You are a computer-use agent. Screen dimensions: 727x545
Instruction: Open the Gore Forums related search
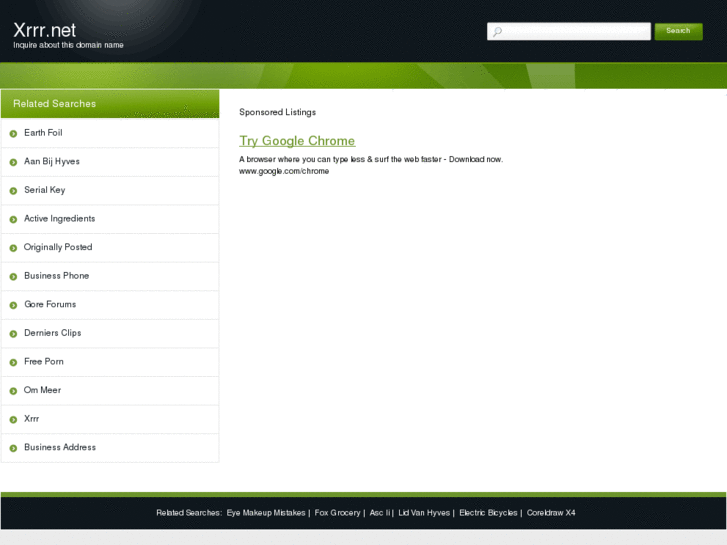pyautogui.click(x=50, y=304)
